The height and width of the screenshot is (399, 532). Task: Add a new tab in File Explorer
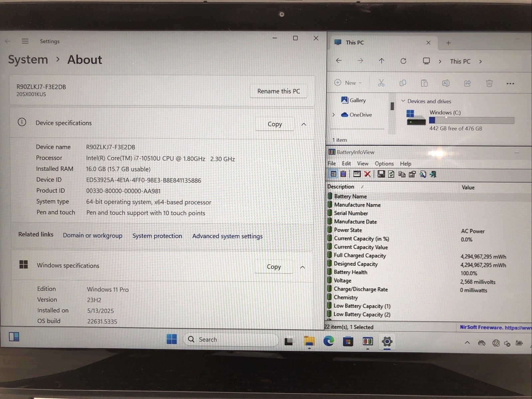pyautogui.click(x=448, y=43)
